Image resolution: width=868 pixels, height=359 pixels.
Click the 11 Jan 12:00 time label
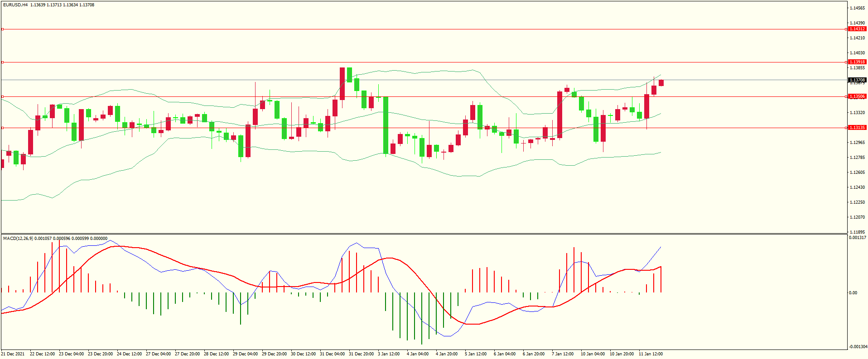(x=651, y=354)
